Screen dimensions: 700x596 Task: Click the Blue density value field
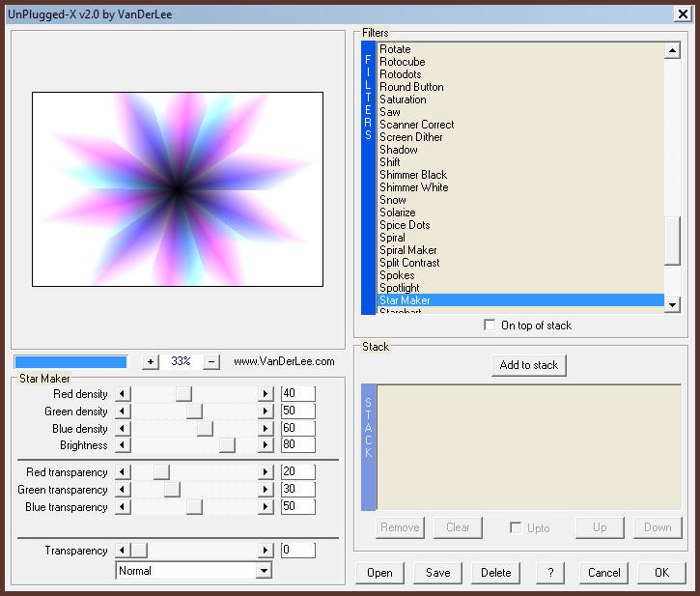297,429
